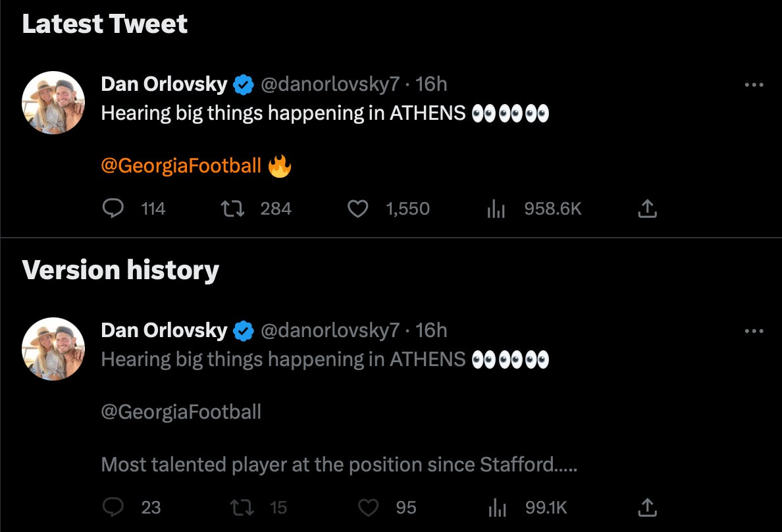Viewport: 782px width, 532px height.
Task: Open three-dot menu on version history tweet
Action: tap(754, 331)
